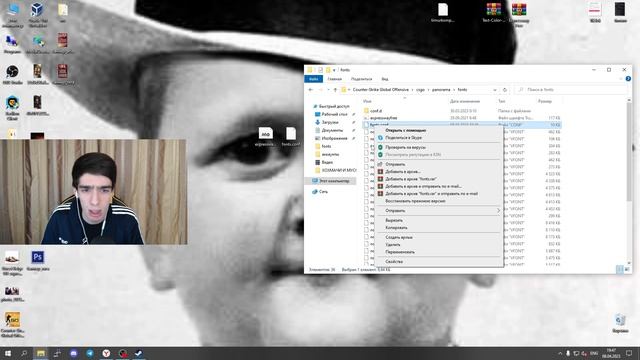The width and height of the screenshot is (640, 360).
Task: Sort by Дата изменения column header
Action: (x=465, y=101)
